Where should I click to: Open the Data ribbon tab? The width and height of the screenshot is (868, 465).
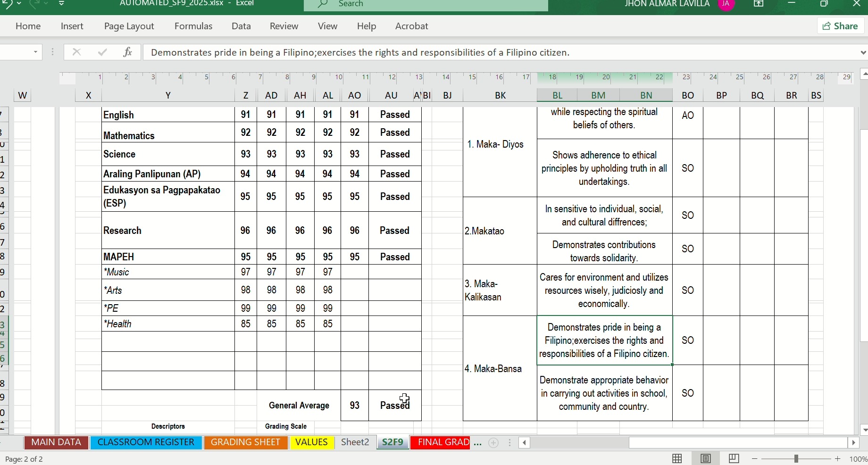[241, 26]
